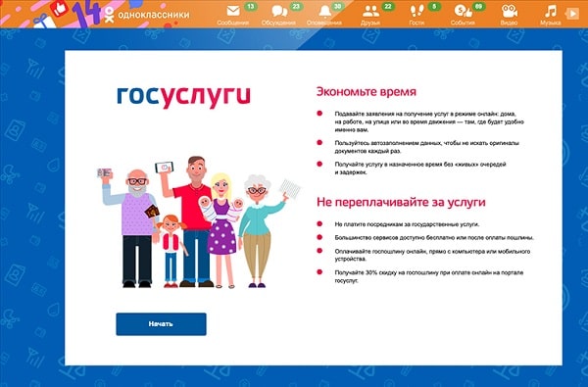588x387 pixels.
Task: Click the friends badge showing 22
Action: (388, 6)
